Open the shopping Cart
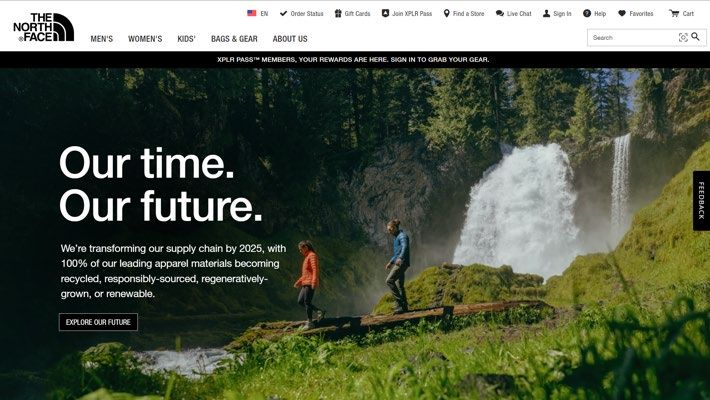 [681, 14]
